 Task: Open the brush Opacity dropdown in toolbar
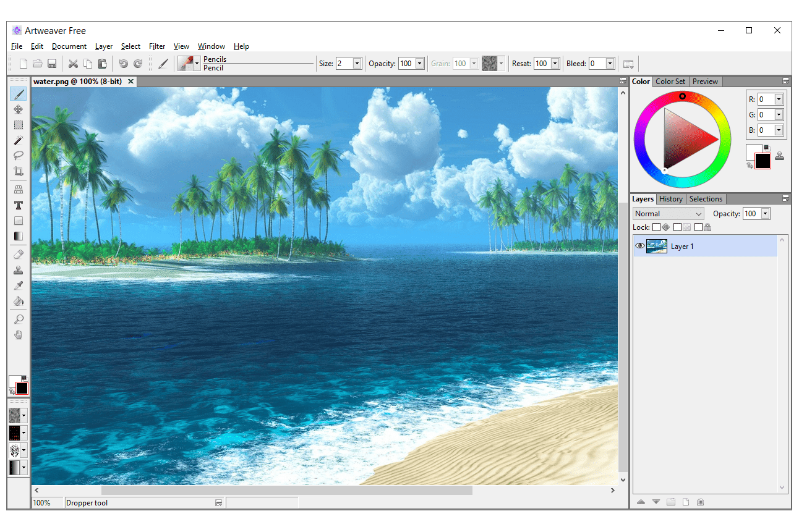[x=419, y=64]
